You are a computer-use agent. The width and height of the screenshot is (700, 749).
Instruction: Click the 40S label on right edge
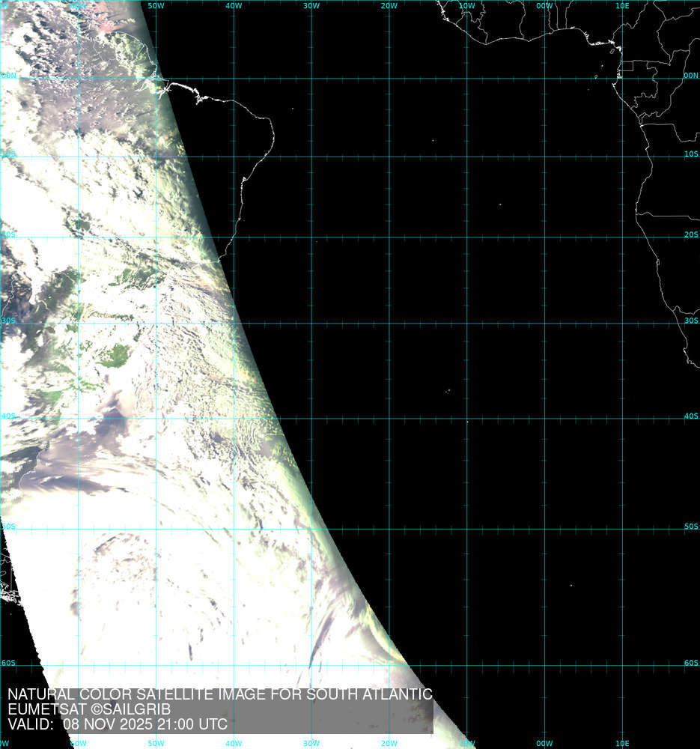pos(690,416)
